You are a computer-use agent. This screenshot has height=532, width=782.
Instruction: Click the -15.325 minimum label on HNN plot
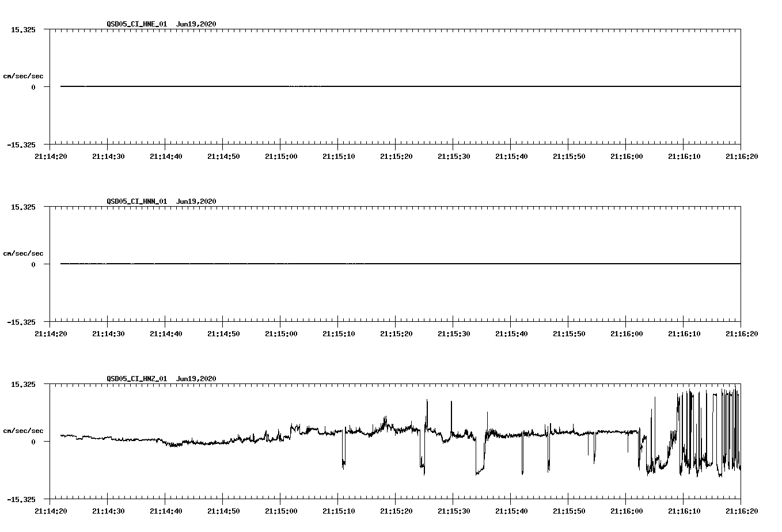[x=21, y=322]
